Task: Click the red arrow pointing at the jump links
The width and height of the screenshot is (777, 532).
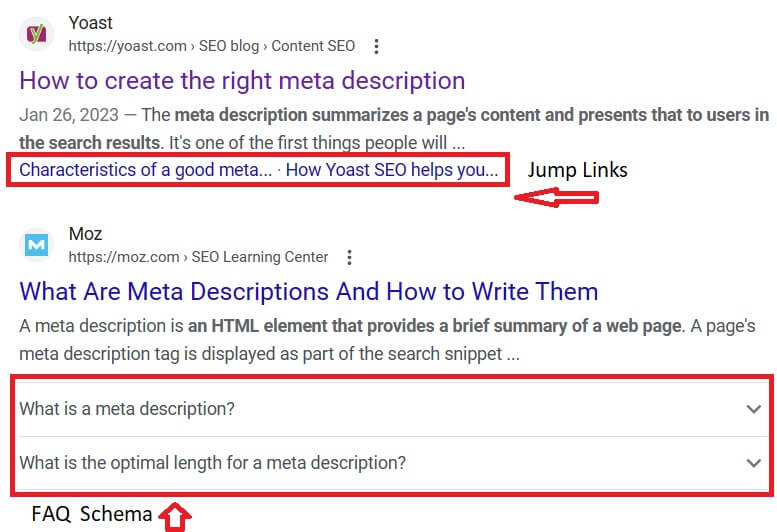Action: 556,197
